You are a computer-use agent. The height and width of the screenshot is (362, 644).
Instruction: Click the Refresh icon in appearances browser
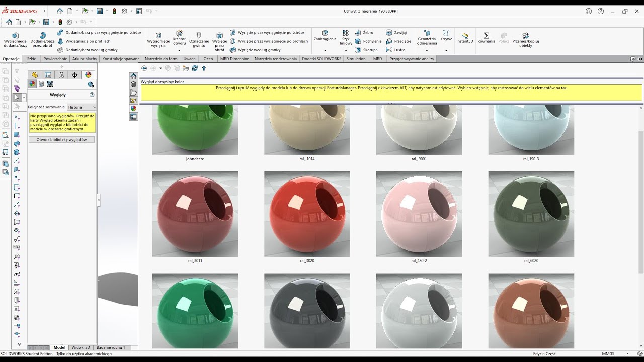195,68
